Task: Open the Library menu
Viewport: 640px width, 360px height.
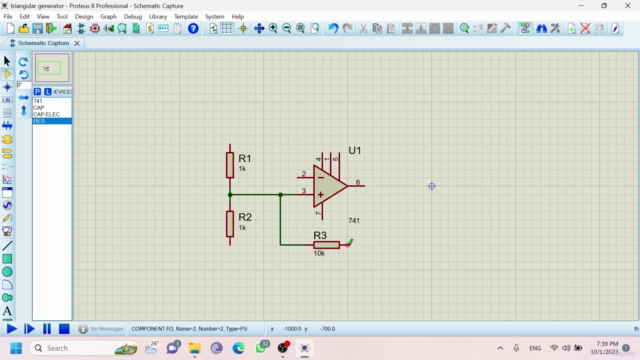Action: (158, 16)
